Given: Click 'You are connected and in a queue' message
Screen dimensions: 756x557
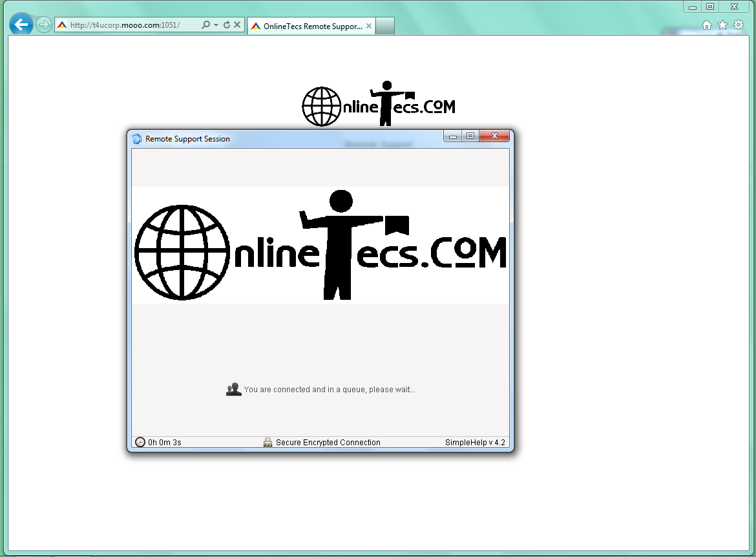Looking at the screenshot, I should [330, 390].
